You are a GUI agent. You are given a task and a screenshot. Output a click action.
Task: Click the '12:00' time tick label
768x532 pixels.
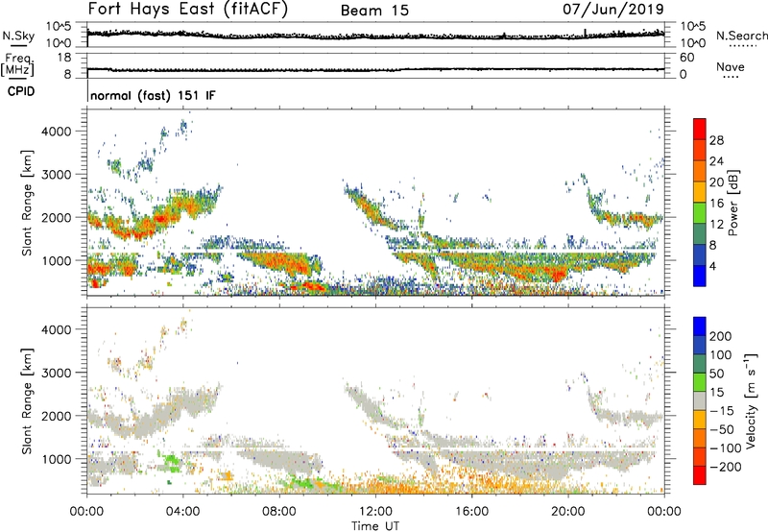pyautogui.click(x=375, y=512)
